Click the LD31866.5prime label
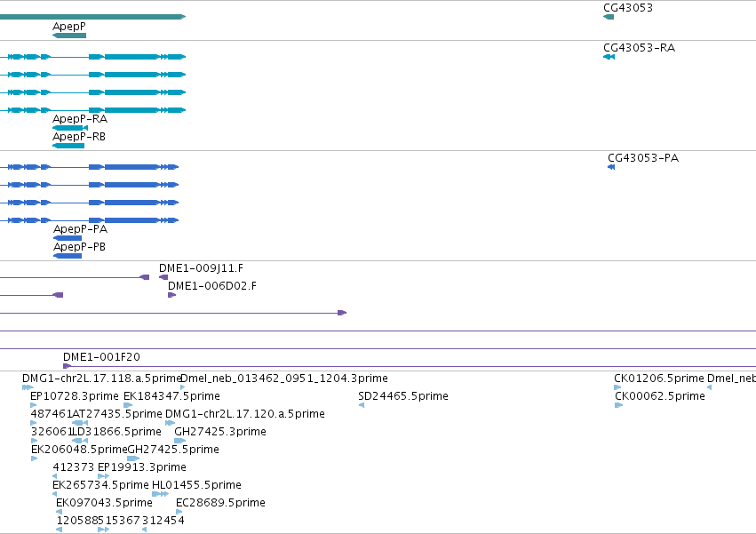Image resolution: width=756 pixels, height=534 pixels. pos(116,432)
